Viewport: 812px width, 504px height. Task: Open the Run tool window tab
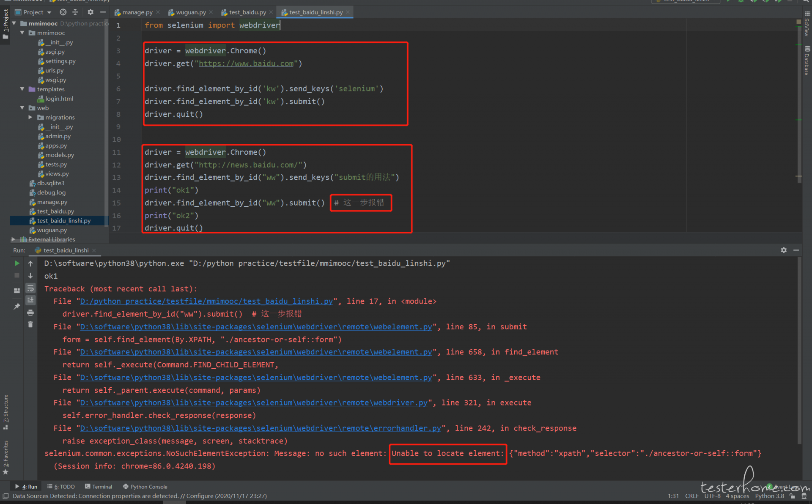point(26,487)
